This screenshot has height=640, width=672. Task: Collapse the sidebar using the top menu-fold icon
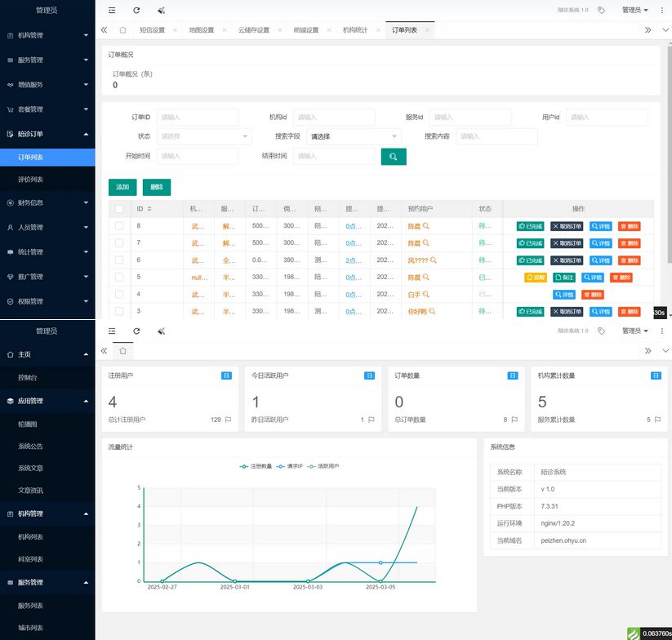[x=112, y=11]
